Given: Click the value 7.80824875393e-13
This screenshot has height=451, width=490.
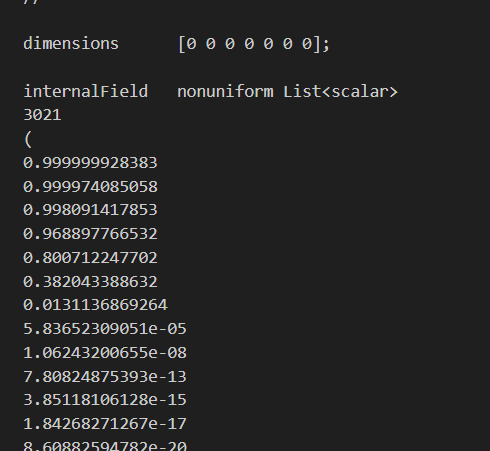Looking at the screenshot, I should 105,377.
